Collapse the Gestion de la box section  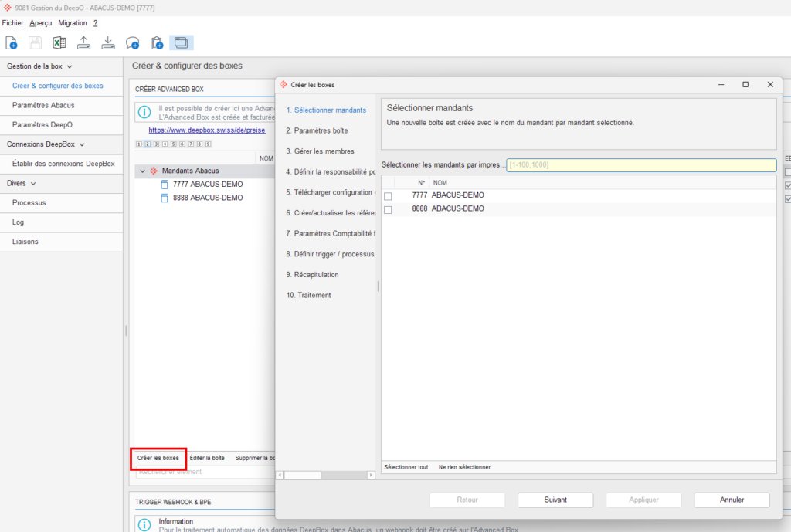tap(70, 66)
